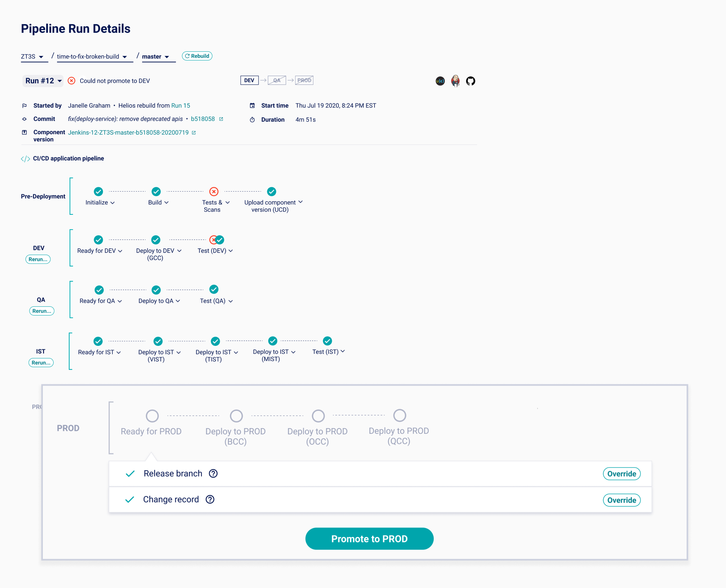The image size is (726, 588).
Task: Select the crossed-out QA environment tag
Action: [277, 80]
